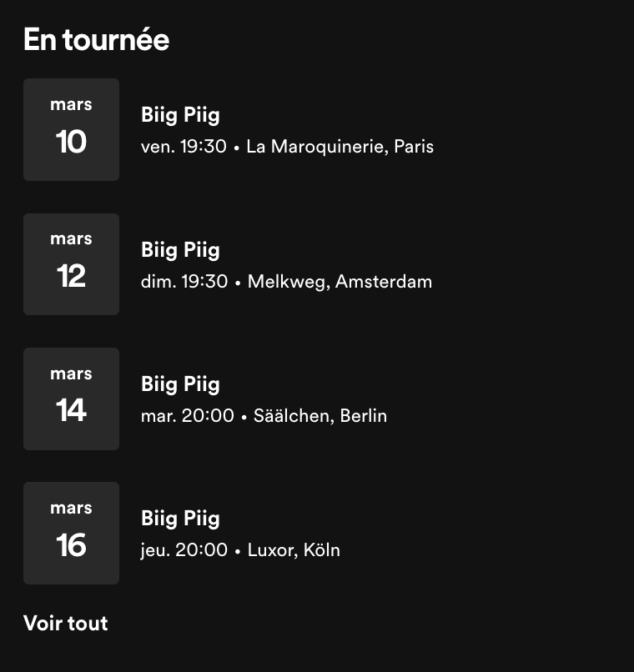This screenshot has width=634, height=672.
Task: Click the dim. 19:30 showtime
Action: 184,282
